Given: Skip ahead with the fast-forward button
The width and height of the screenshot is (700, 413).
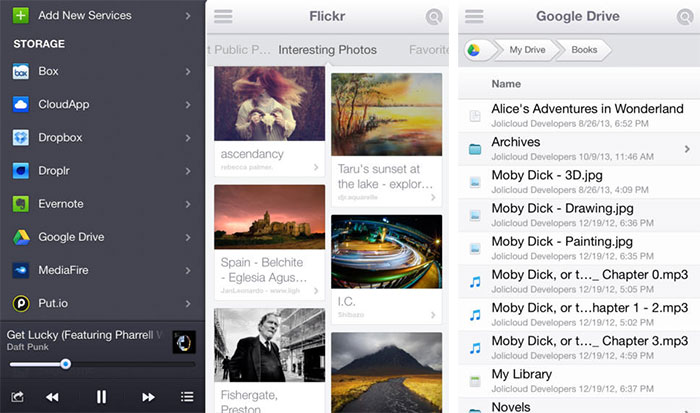Looking at the screenshot, I should 148,397.
